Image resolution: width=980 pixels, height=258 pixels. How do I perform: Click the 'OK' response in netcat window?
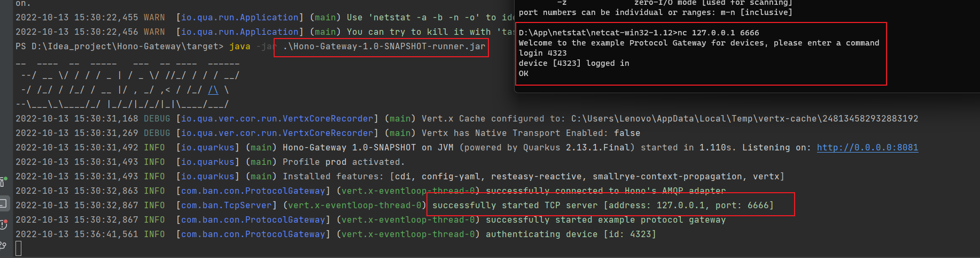coord(524,73)
